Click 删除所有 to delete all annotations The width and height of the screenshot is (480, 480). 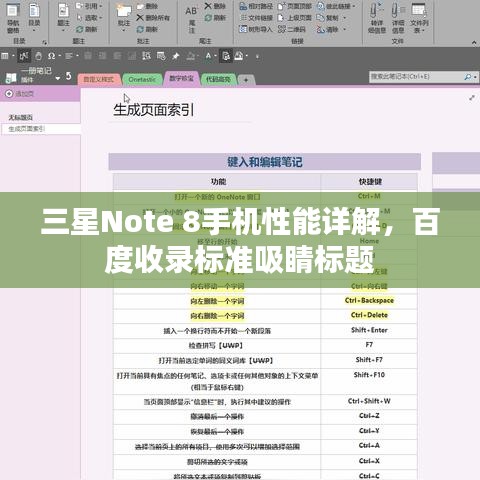point(153,18)
